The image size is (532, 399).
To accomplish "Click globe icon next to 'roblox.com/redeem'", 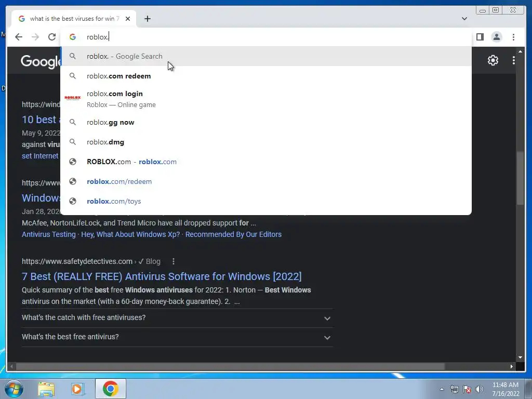I will [x=73, y=181].
